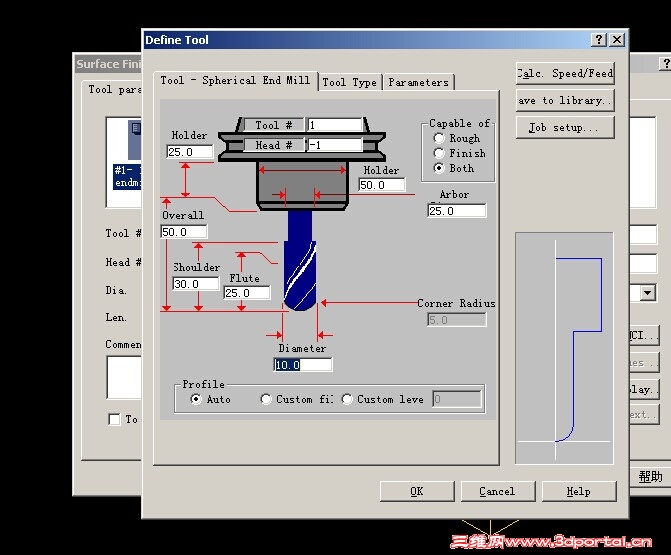Switch to the Tool Type tab
This screenshot has height=555, width=671.
point(350,82)
